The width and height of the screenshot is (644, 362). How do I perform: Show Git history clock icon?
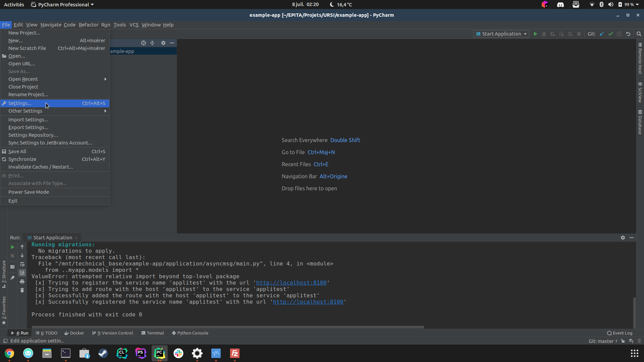pyautogui.click(x=619, y=34)
